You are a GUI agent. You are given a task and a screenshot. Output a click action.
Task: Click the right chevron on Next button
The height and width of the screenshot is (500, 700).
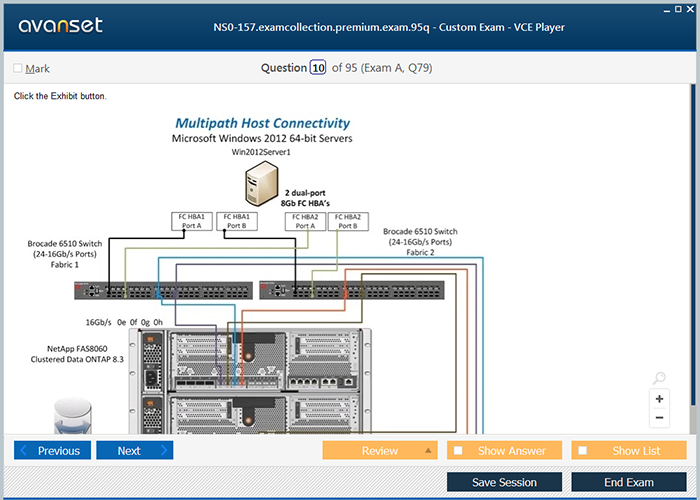tap(164, 450)
